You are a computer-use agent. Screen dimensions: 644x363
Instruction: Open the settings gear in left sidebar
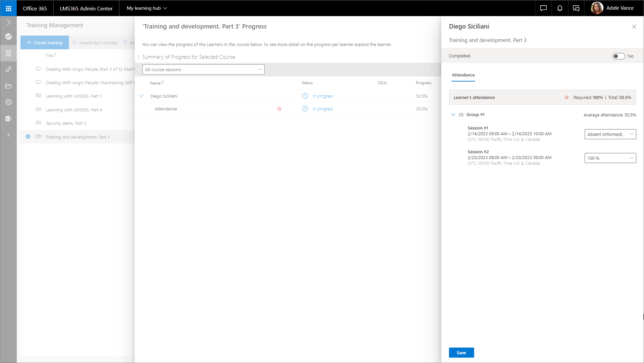[8, 102]
